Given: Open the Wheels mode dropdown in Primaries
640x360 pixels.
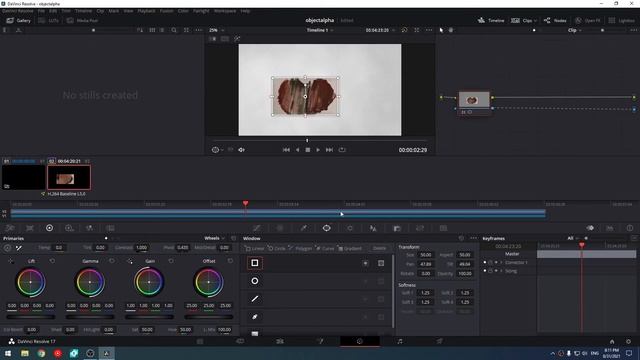Looking at the screenshot, I should [x=214, y=238].
